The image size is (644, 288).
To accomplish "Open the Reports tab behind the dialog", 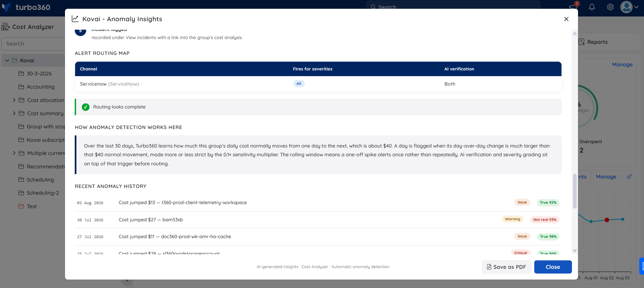I will point(593,42).
